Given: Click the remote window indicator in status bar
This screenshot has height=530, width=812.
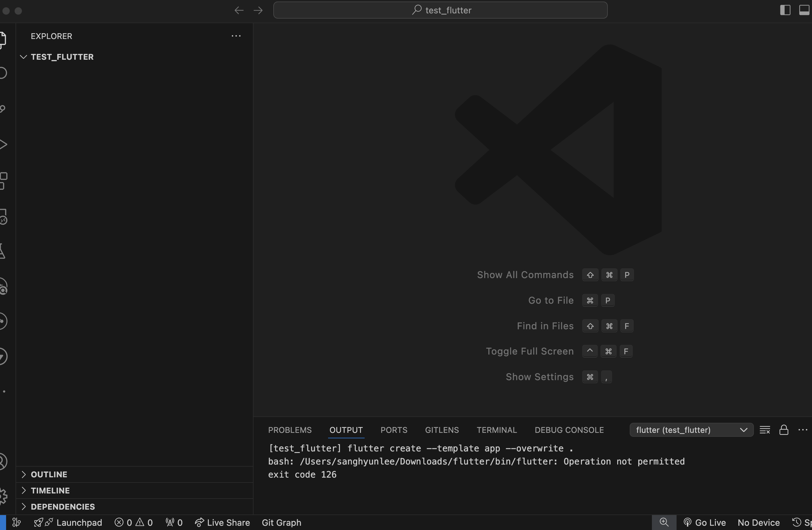Looking at the screenshot, I should (3, 522).
